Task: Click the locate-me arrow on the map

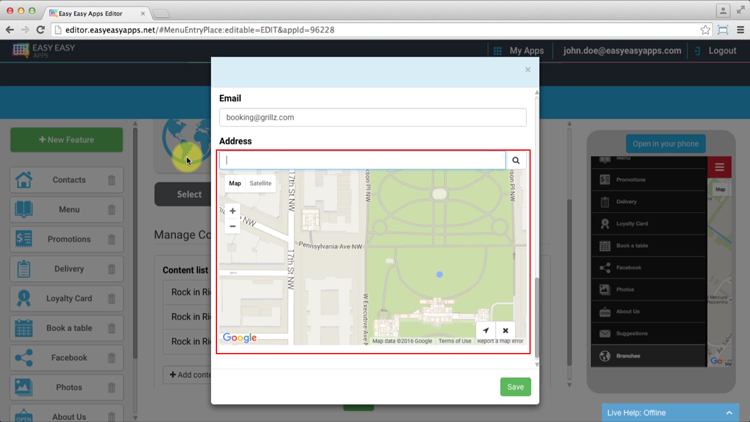Action: click(485, 331)
